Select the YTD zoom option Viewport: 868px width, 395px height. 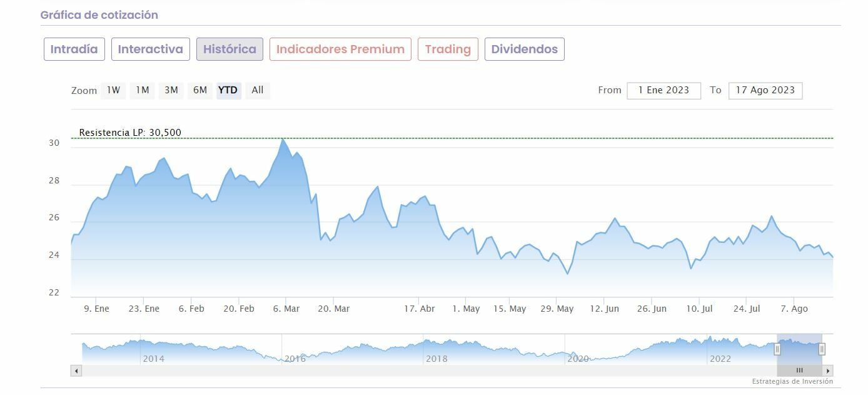[228, 90]
